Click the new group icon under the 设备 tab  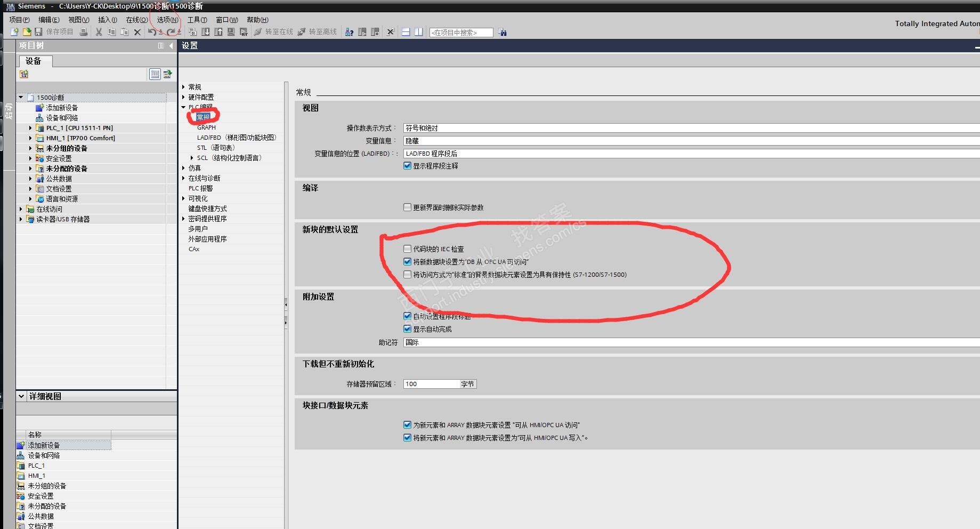[x=24, y=74]
